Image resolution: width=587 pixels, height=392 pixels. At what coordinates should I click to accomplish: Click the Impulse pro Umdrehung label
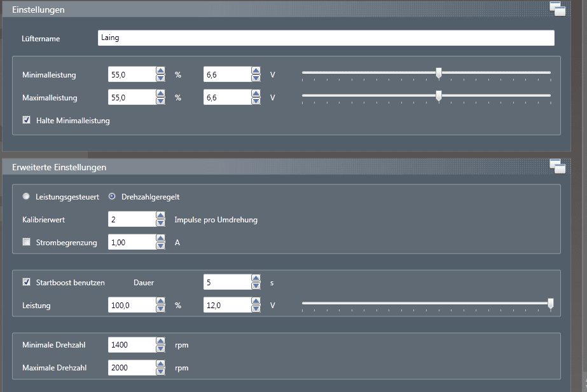[216, 220]
